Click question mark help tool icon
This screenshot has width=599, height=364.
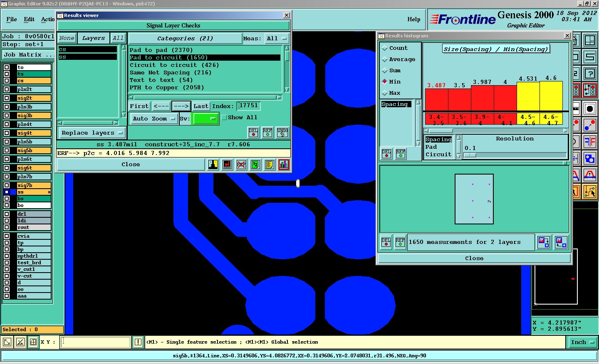[x=590, y=74]
